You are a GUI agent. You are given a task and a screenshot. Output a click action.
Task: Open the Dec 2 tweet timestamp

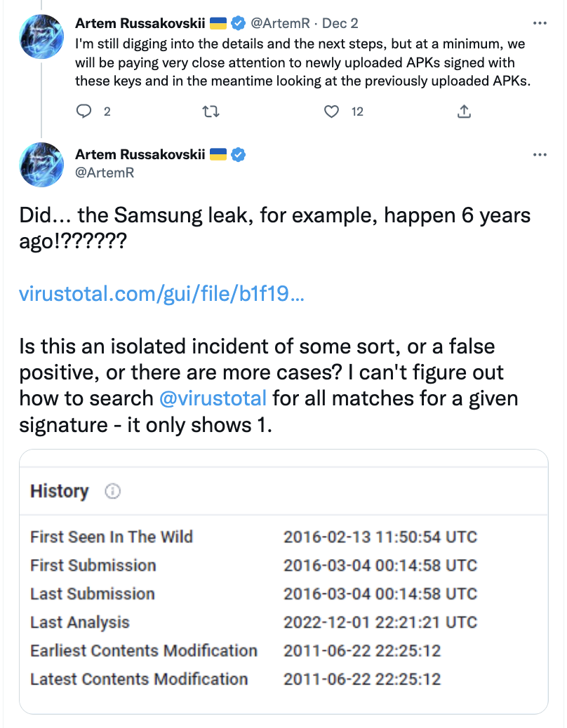pyautogui.click(x=340, y=23)
